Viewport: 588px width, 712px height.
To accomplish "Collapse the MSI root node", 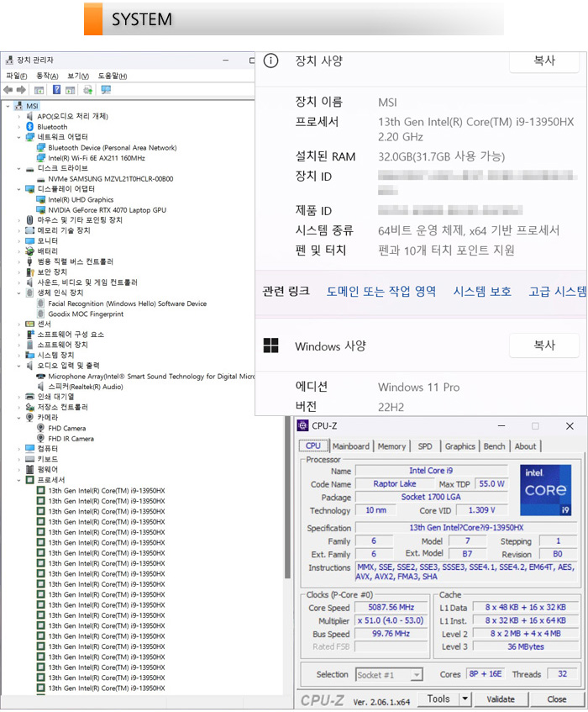I will [x=8, y=106].
